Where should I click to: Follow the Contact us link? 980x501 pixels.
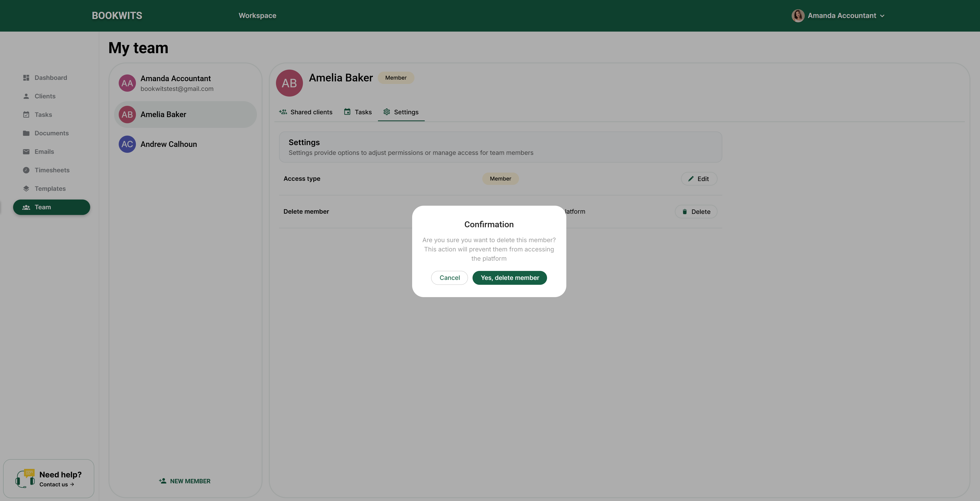click(x=56, y=484)
